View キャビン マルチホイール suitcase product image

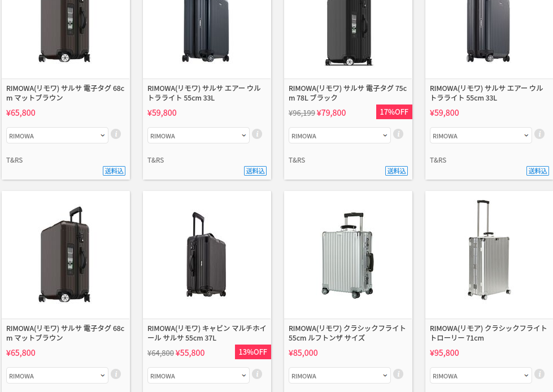(206, 255)
